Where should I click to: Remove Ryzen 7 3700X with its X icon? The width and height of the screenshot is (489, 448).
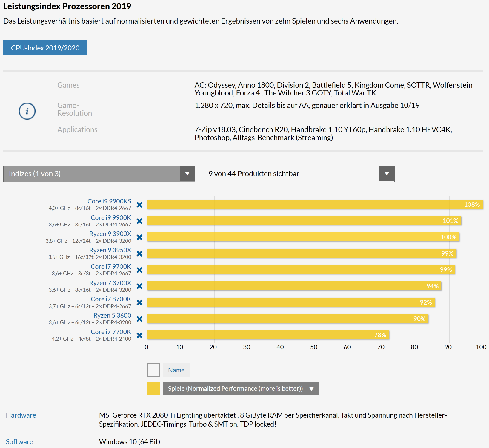click(139, 286)
